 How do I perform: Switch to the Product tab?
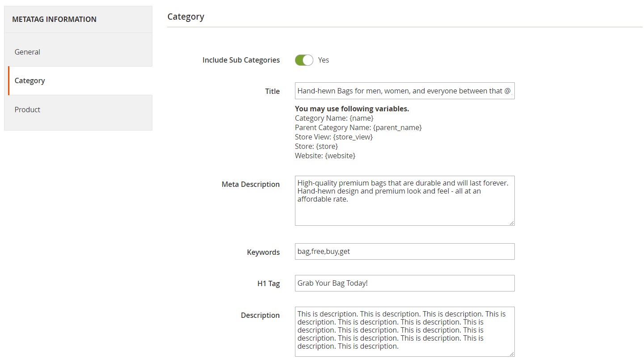pos(27,110)
